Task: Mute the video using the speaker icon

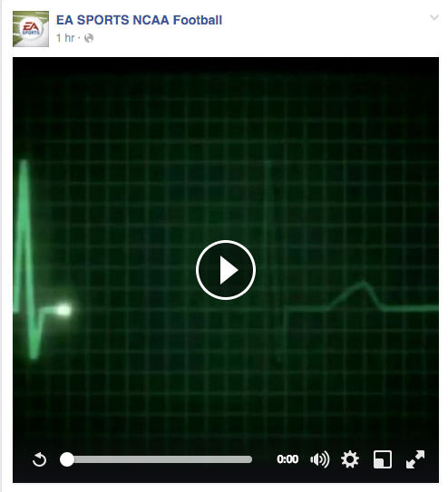Action: pos(319,459)
